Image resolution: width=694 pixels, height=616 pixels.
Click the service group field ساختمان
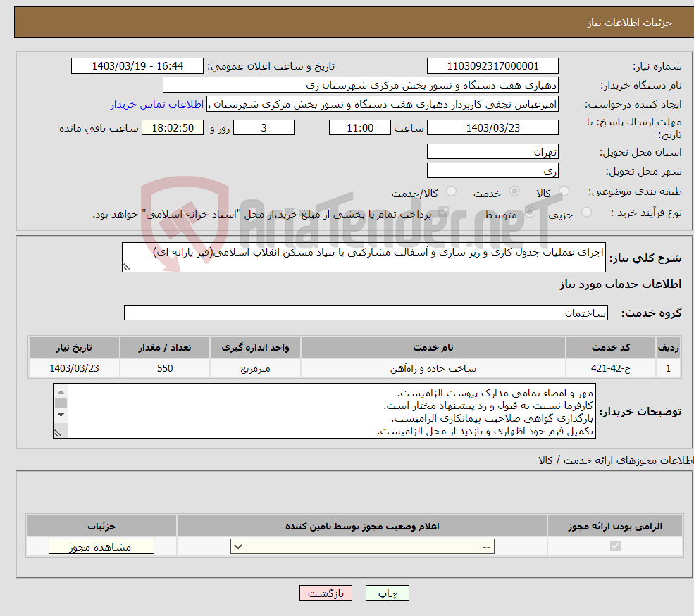tap(366, 313)
